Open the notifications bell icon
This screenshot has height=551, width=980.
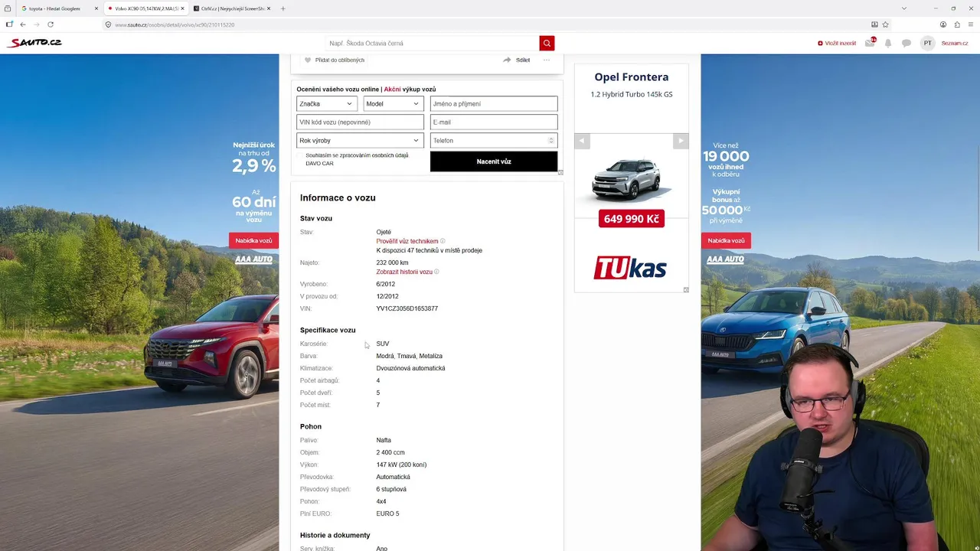coord(888,43)
